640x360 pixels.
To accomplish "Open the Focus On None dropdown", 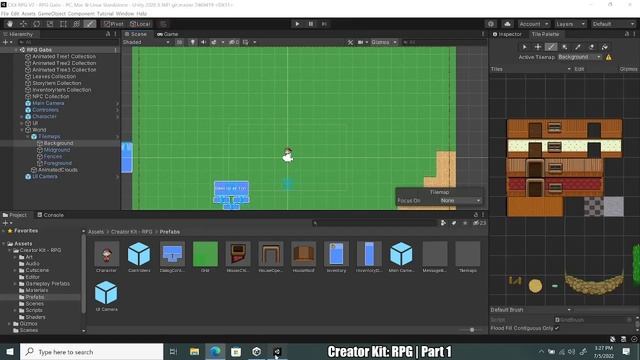I will click(460, 200).
